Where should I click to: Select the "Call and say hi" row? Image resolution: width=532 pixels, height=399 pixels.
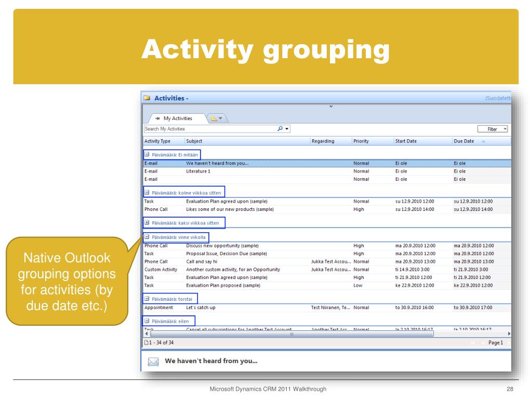[x=327, y=262]
